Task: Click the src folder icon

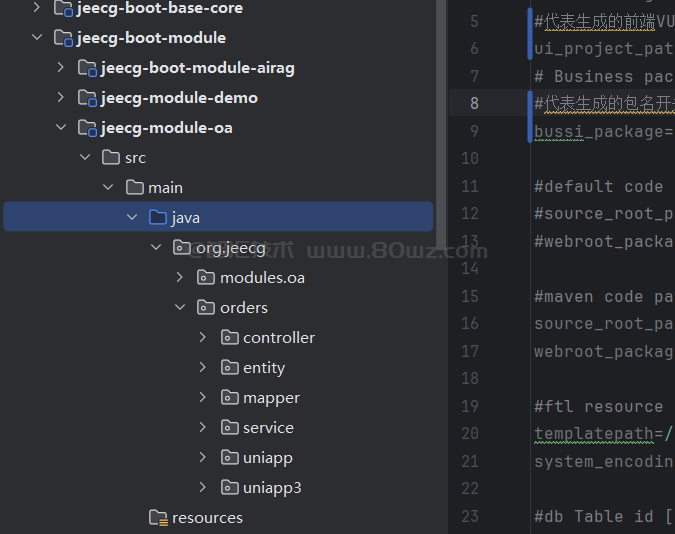Action: tap(111, 158)
